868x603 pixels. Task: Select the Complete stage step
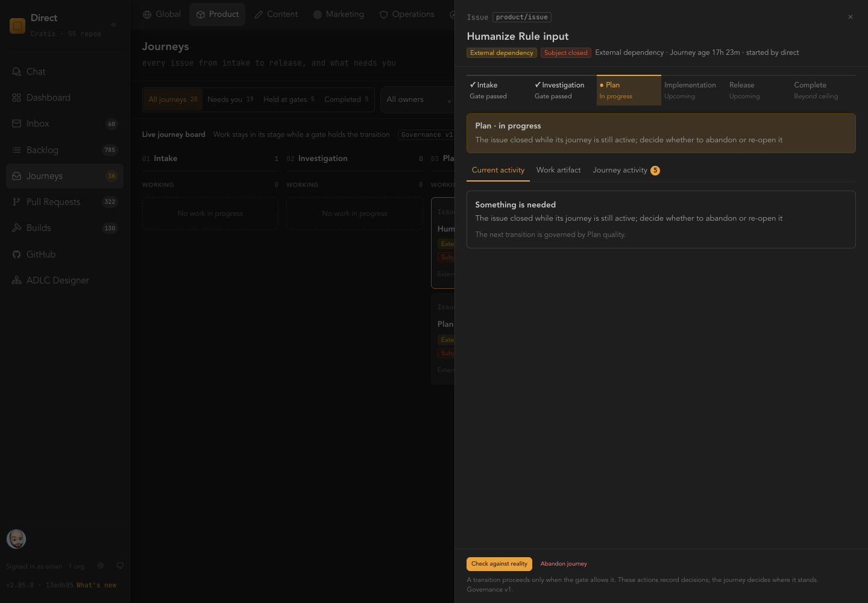click(823, 90)
